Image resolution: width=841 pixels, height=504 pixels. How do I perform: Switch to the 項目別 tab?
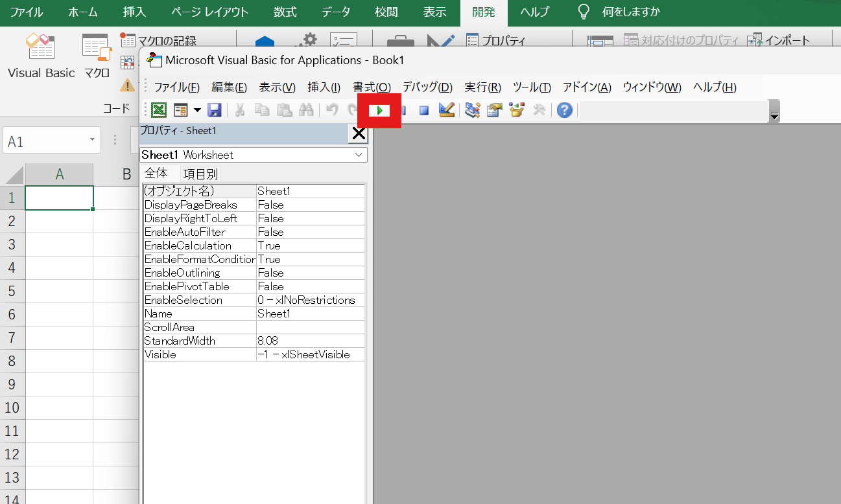200,174
